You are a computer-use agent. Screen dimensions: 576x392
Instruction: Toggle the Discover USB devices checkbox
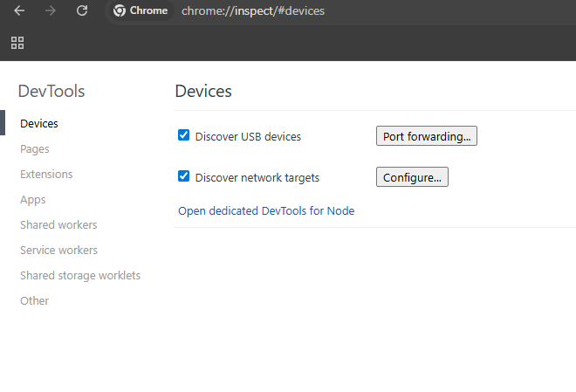click(x=183, y=135)
